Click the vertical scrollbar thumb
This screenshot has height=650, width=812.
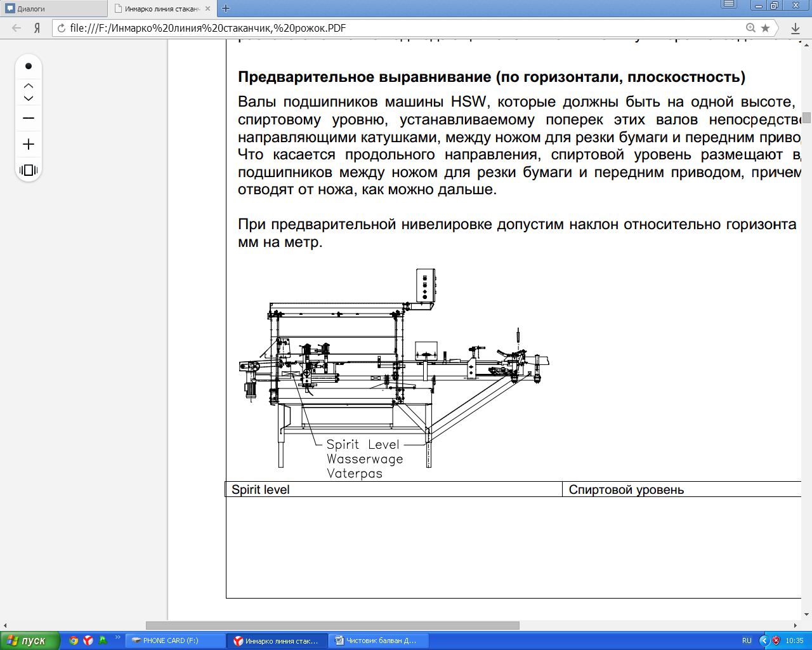(807, 117)
